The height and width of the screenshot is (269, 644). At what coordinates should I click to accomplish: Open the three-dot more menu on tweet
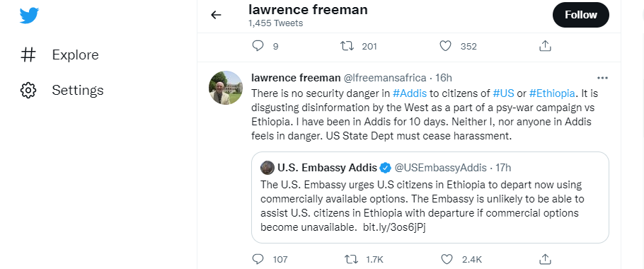point(602,78)
